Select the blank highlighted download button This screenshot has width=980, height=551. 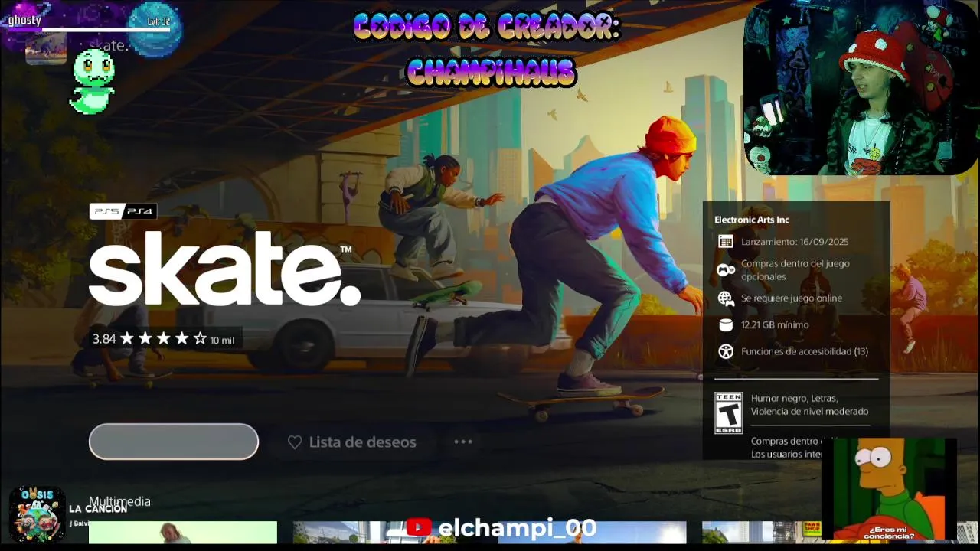[x=174, y=442]
